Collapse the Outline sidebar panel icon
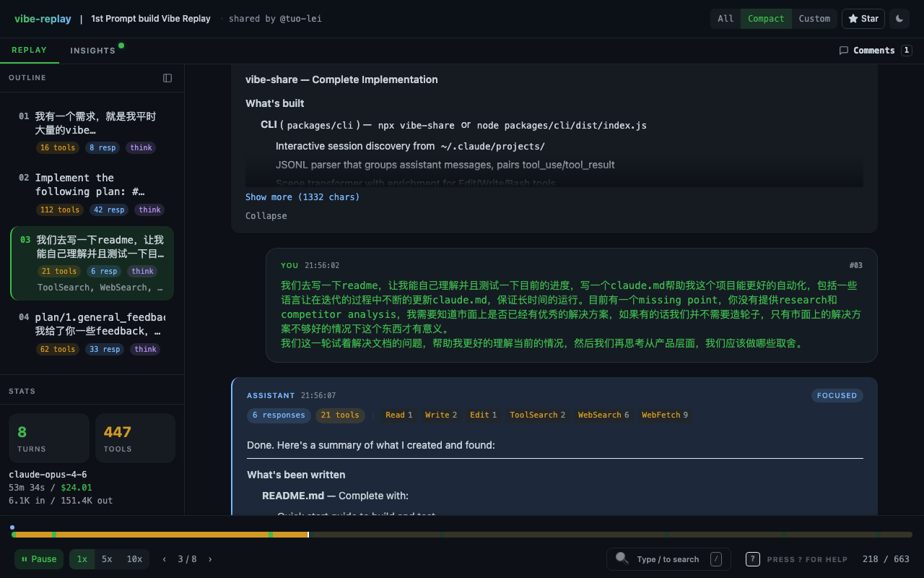924x578 pixels. point(167,77)
